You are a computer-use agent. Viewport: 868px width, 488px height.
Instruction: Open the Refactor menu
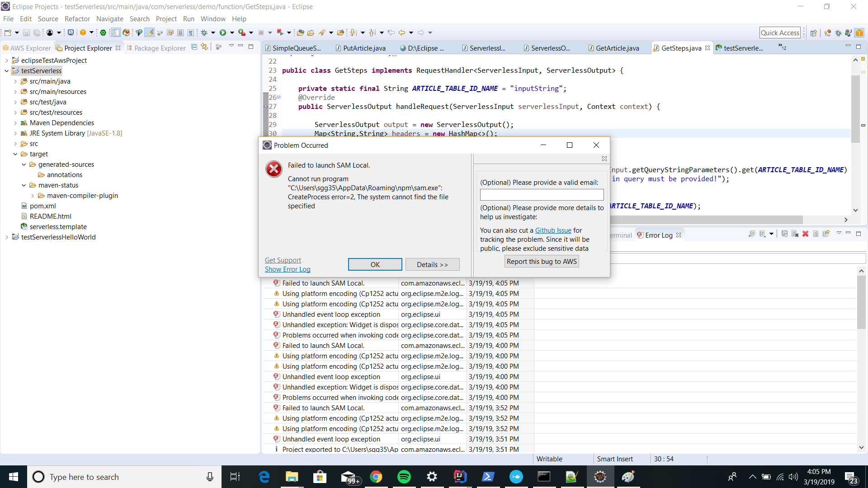click(77, 19)
